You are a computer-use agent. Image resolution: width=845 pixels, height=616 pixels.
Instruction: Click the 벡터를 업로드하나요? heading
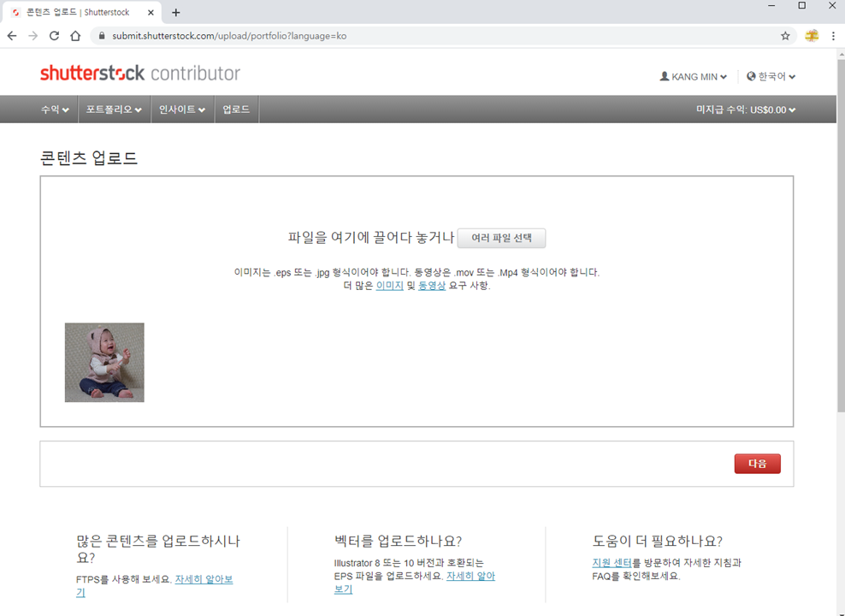tap(398, 541)
